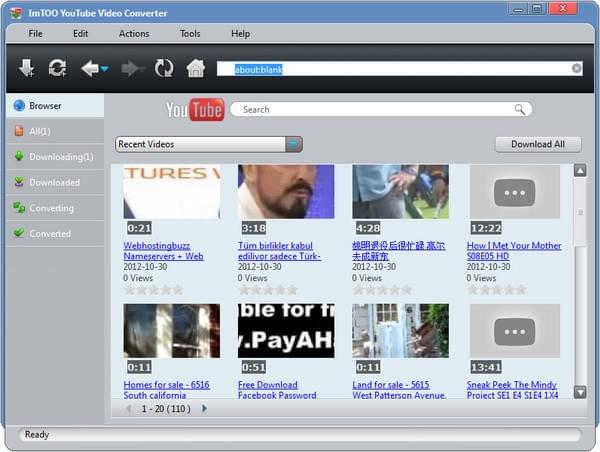The width and height of the screenshot is (600, 452).
Task: Click the refresh arrows toolbar icon
Action: pos(57,69)
